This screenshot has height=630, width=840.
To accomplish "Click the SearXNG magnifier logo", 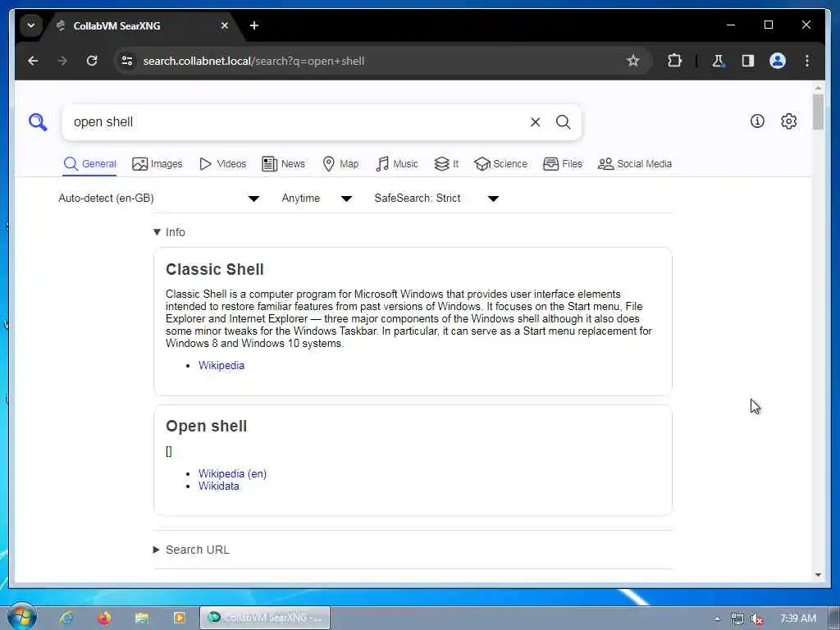I will coord(38,122).
